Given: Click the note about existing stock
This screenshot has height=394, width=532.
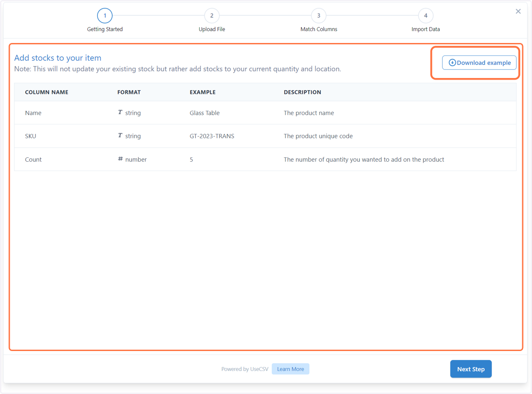Looking at the screenshot, I should (x=178, y=69).
